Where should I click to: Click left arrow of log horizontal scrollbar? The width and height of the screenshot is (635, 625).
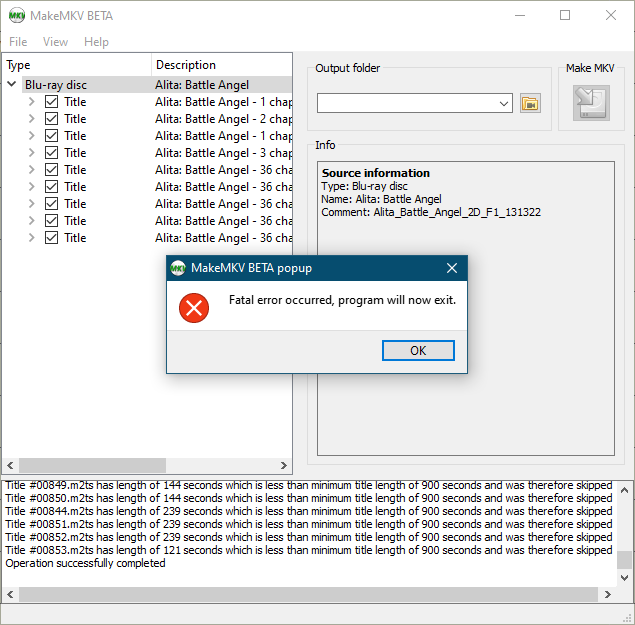pyautogui.click(x=11, y=595)
